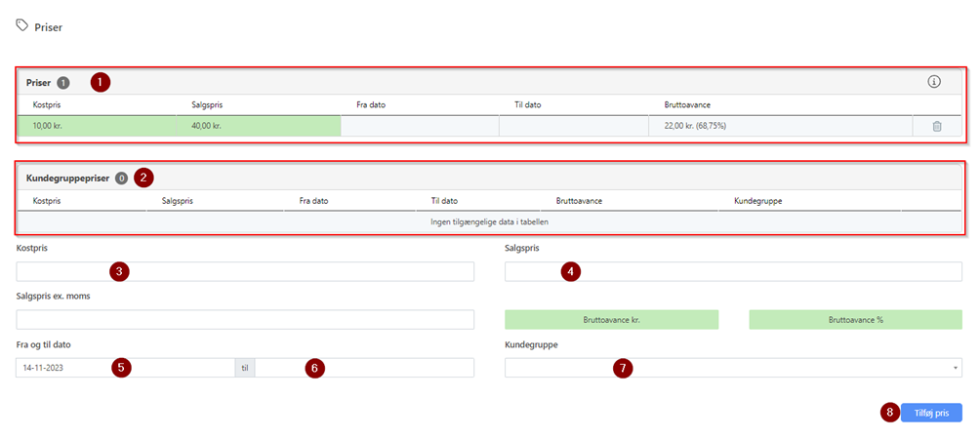Viewport: 980px width, 439px height.
Task: Click the 22,00 kr. (68,75%) gross margin cell
Action: click(779, 126)
